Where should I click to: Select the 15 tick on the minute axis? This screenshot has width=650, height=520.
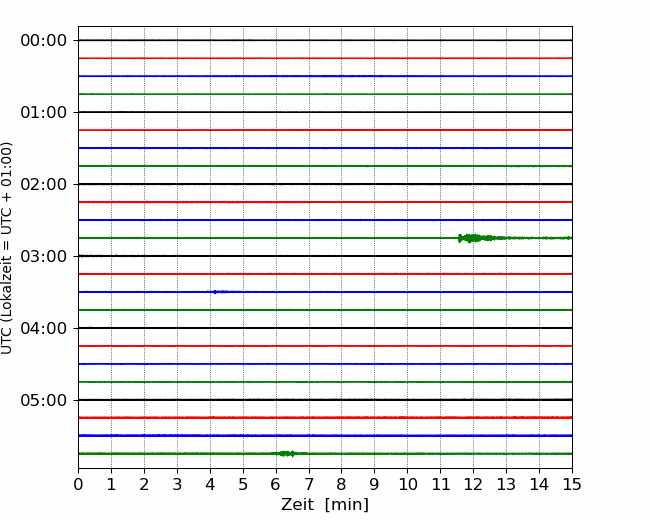572,485
